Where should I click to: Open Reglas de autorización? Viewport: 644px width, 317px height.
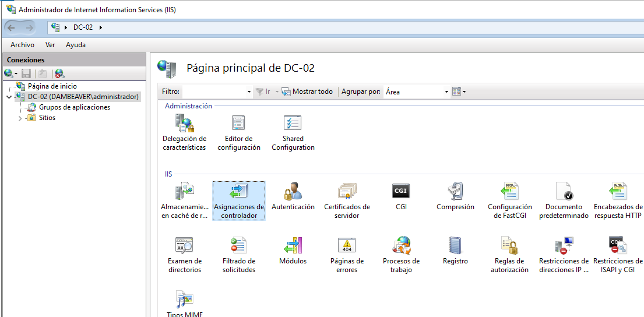coord(510,255)
